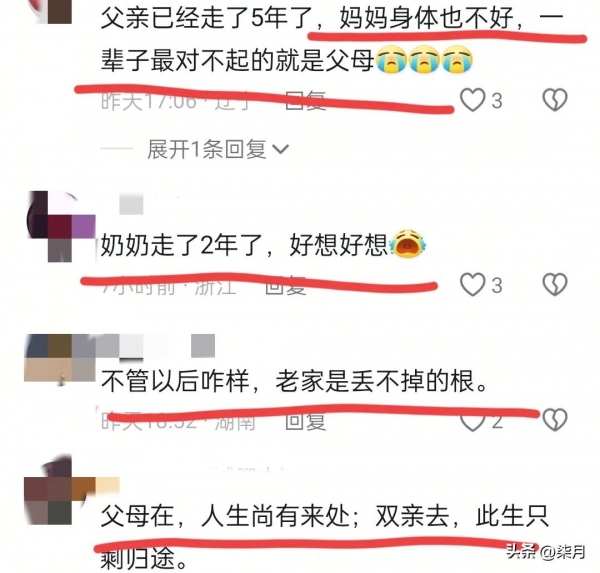Click chevron next to 展开1条回复
The width and height of the screenshot is (600, 573).
click(x=280, y=149)
